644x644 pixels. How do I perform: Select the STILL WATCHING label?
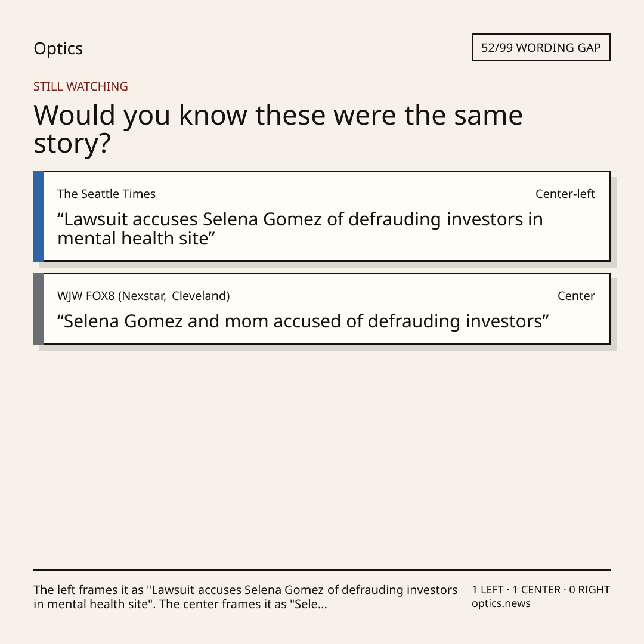point(80,86)
